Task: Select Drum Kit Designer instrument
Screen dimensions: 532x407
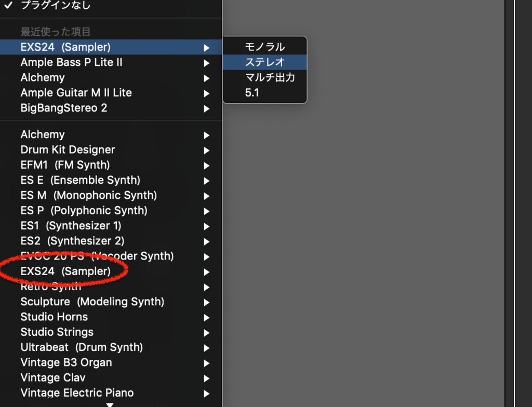Action: (x=111, y=150)
